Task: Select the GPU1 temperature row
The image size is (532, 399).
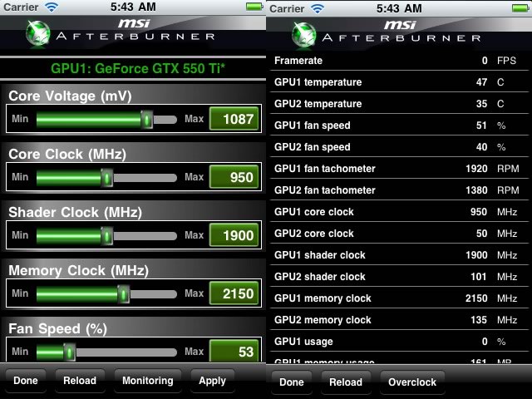Action: point(399,81)
